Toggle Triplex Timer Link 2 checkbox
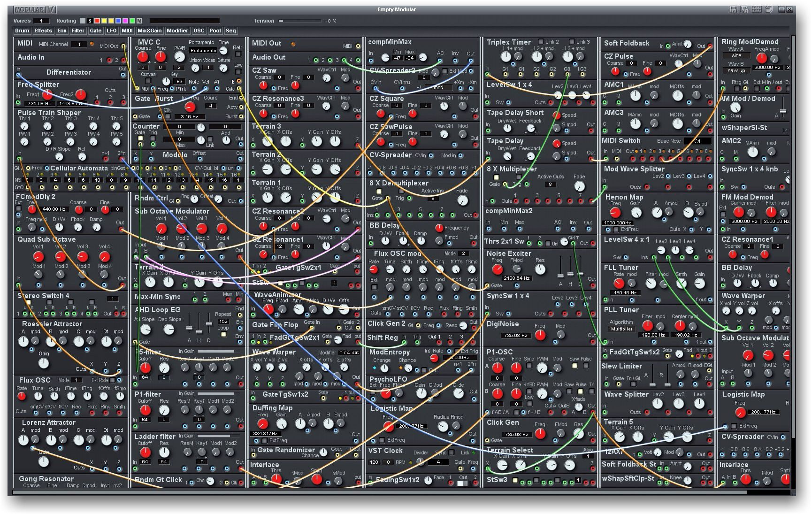This screenshot has height=514, width=812. 541,42
